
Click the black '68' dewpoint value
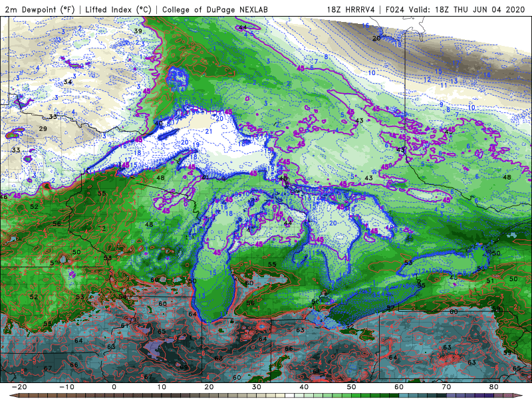pyautogui.click(x=219, y=358)
